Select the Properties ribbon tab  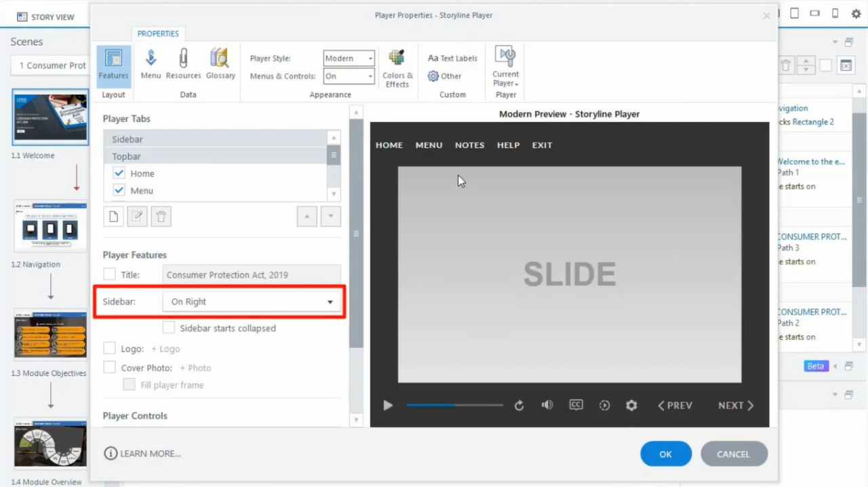pos(158,34)
